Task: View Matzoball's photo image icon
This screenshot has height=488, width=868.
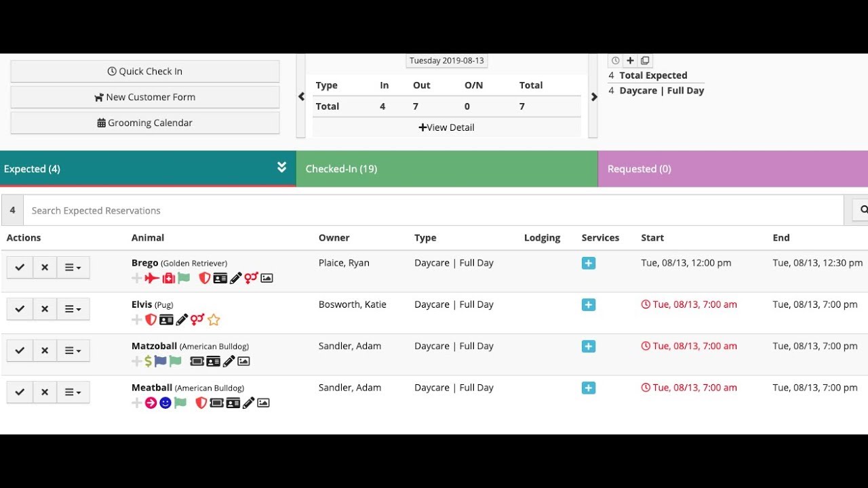Action: (244, 361)
